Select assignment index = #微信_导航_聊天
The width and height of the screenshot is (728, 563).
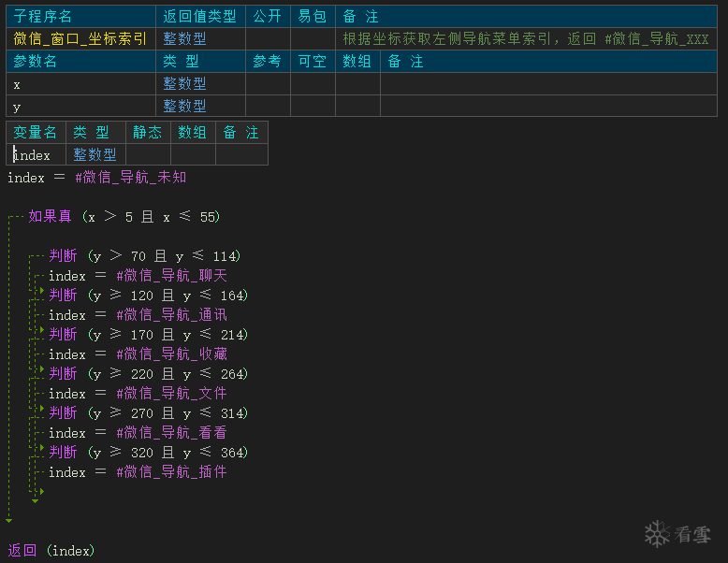point(138,276)
